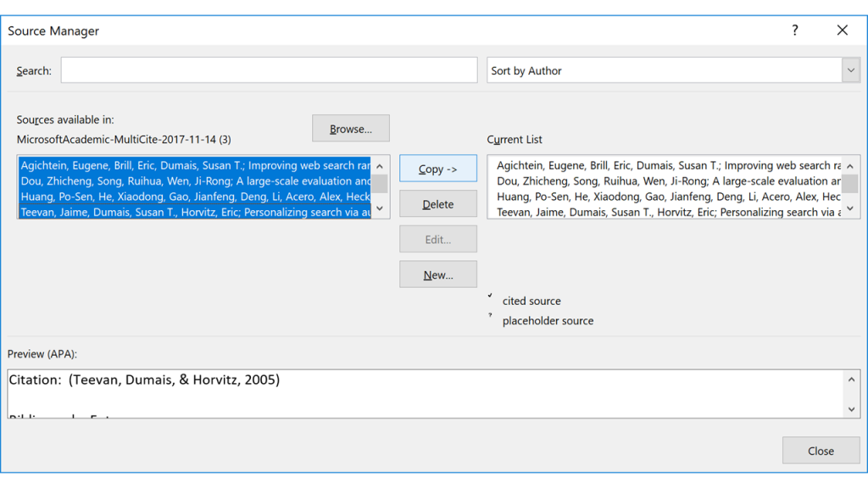
Task: Click the up scroll arrow of the master list
Action: pos(380,164)
